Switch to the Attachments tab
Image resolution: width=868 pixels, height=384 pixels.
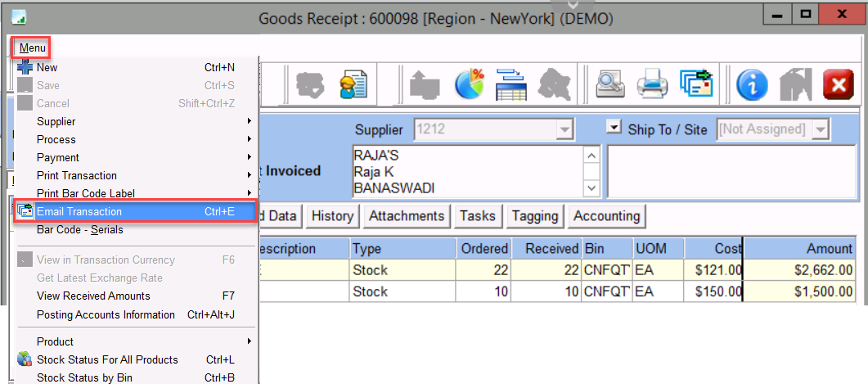pyautogui.click(x=407, y=216)
